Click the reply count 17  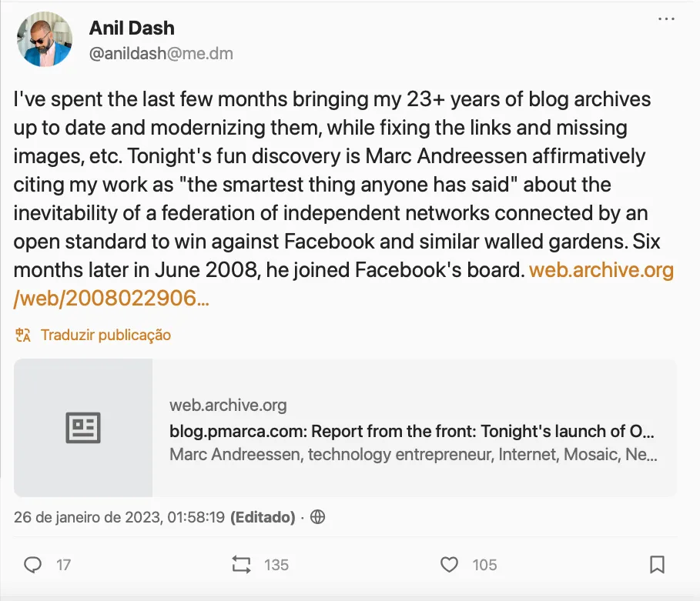click(63, 565)
